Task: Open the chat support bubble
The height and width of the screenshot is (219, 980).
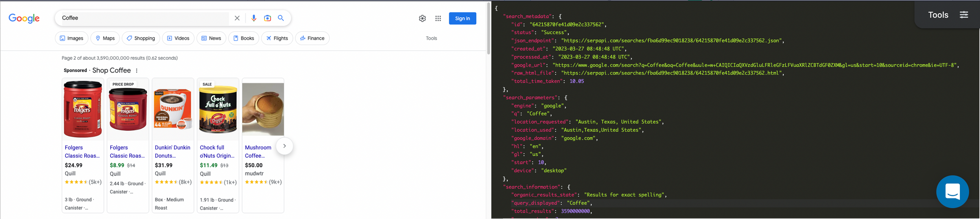Action: tap(953, 192)
